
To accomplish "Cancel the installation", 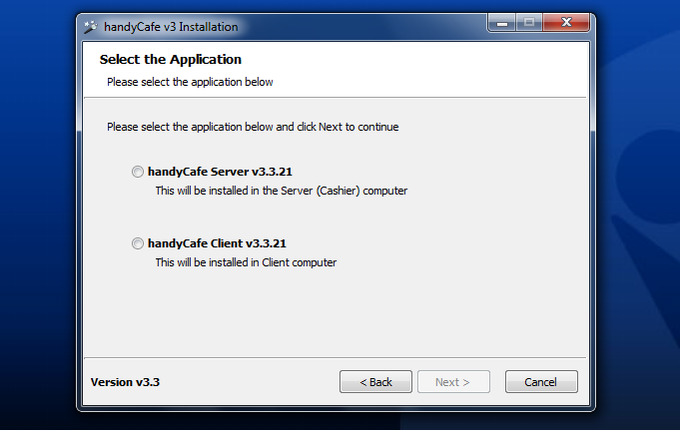I will (x=541, y=382).
